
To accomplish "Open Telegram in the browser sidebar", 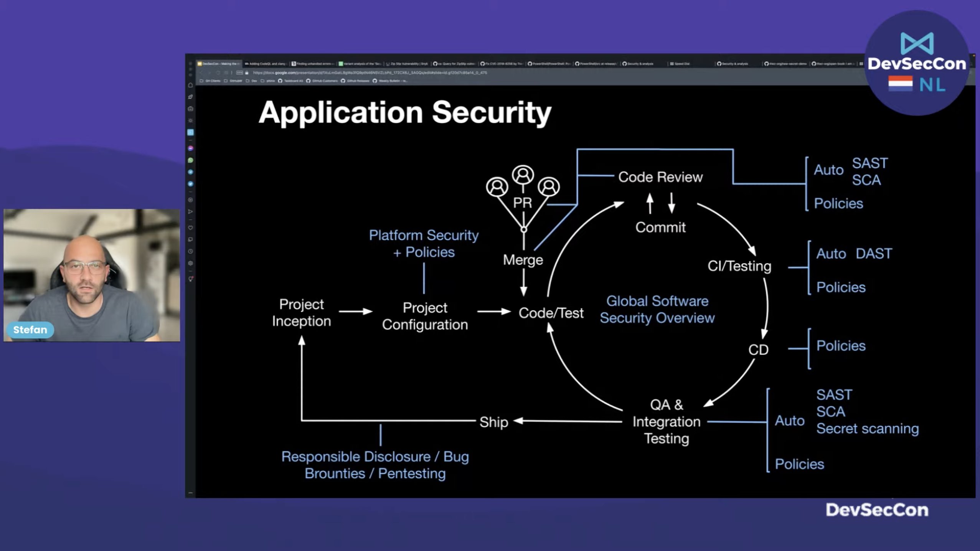I will tap(191, 172).
